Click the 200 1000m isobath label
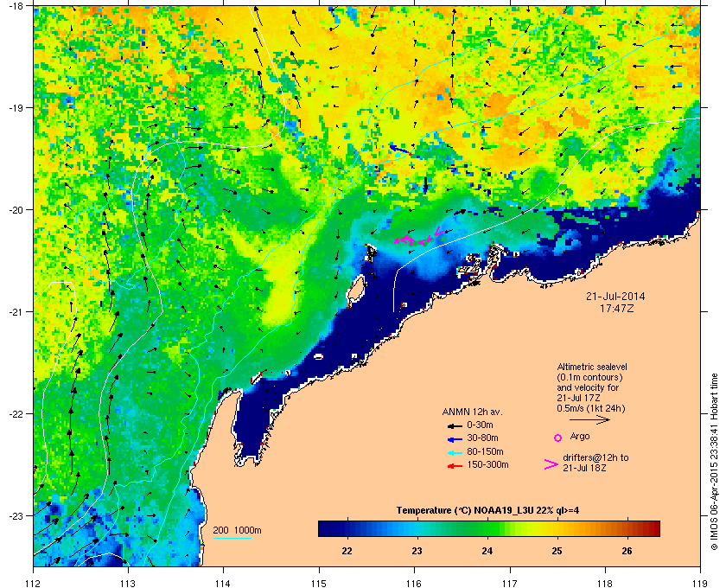 [x=237, y=531]
